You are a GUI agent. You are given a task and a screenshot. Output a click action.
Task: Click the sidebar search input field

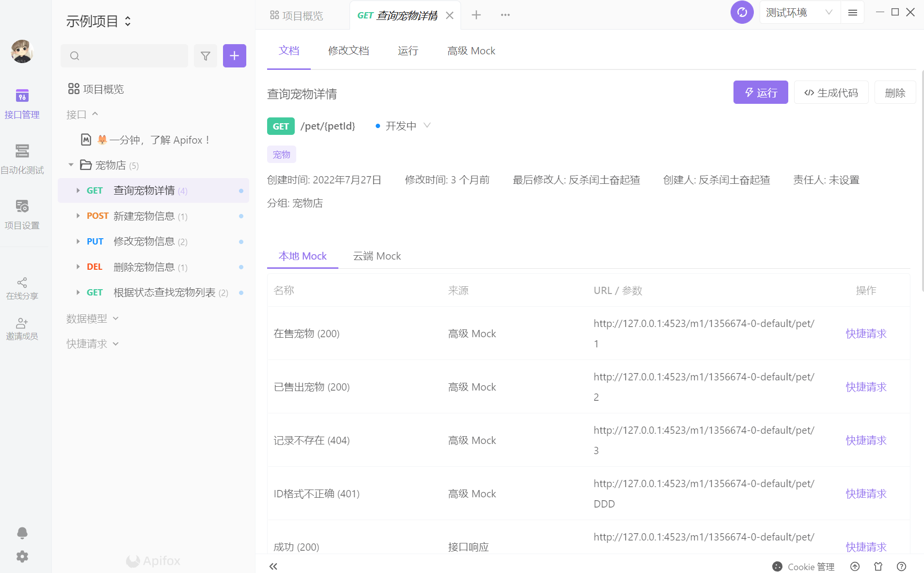click(x=124, y=56)
